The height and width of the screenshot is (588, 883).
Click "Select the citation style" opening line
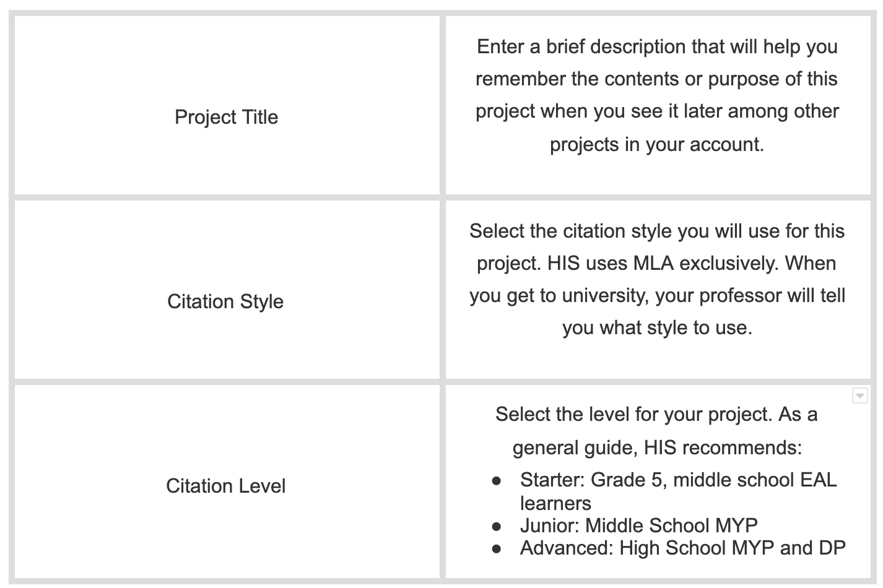pyautogui.click(x=657, y=231)
